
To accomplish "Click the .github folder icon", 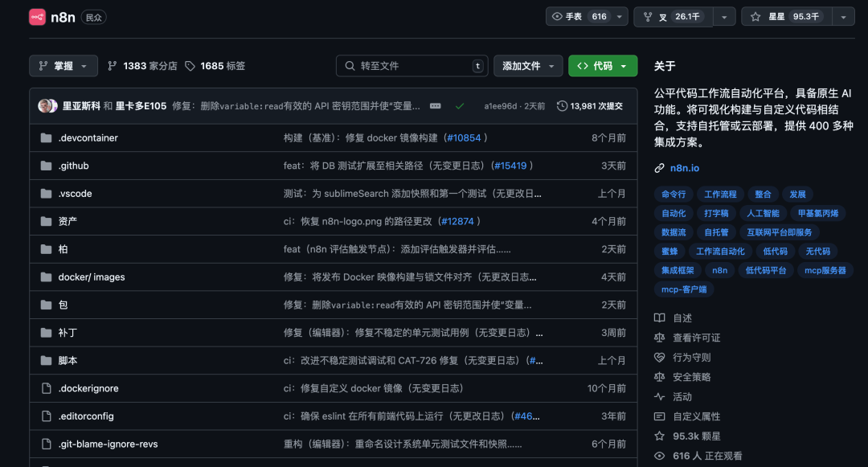I will pyautogui.click(x=47, y=166).
